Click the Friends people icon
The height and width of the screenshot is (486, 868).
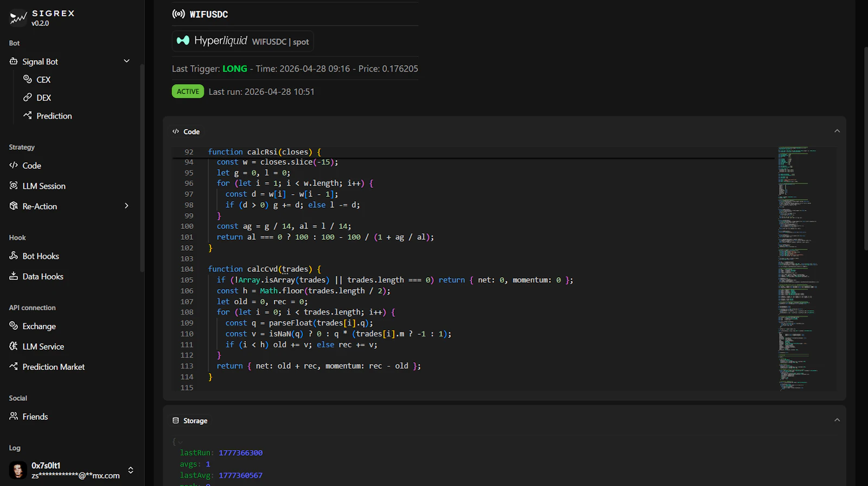(x=14, y=416)
